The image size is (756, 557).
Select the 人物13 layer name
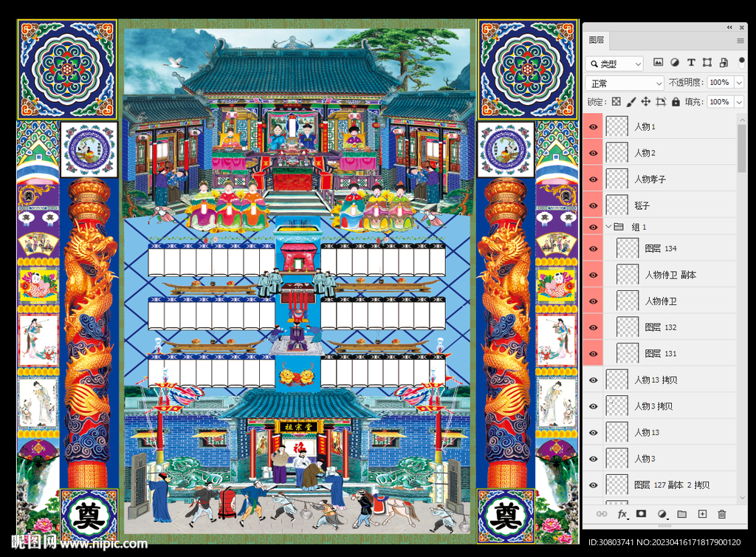pos(647,433)
